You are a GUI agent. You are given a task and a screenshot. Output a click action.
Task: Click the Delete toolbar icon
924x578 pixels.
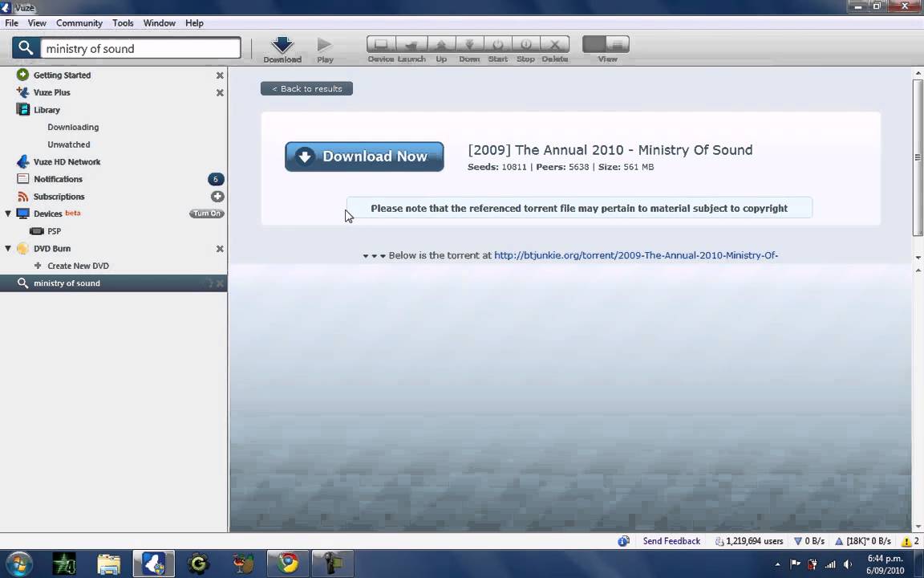tap(554, 44)
